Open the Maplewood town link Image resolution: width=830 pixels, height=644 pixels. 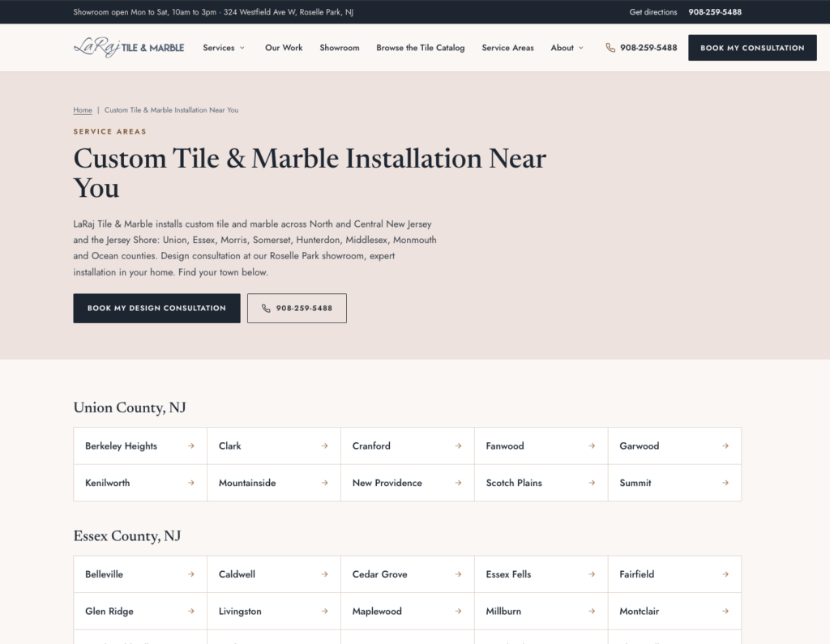point(408,611)
